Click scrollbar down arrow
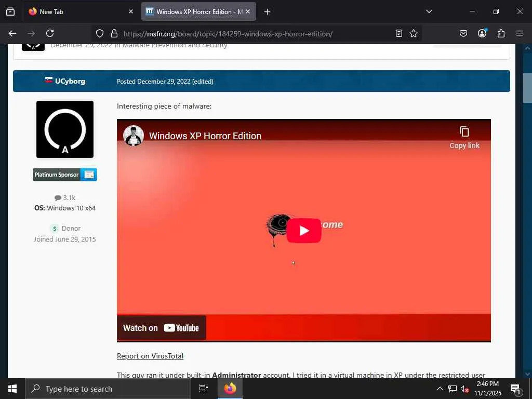532x399 pixels. pos(527,374)
